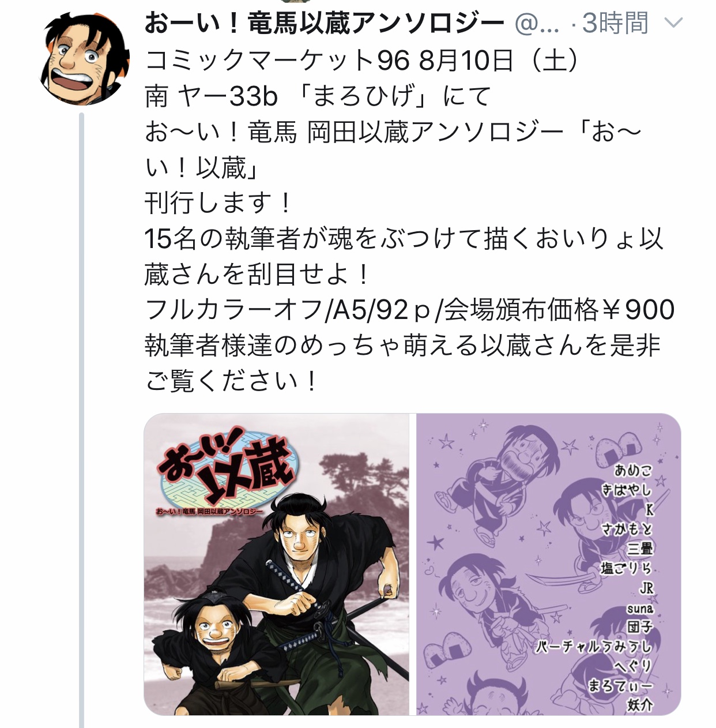
Task: View the purple contributors list image
Action: pos(548,564)
